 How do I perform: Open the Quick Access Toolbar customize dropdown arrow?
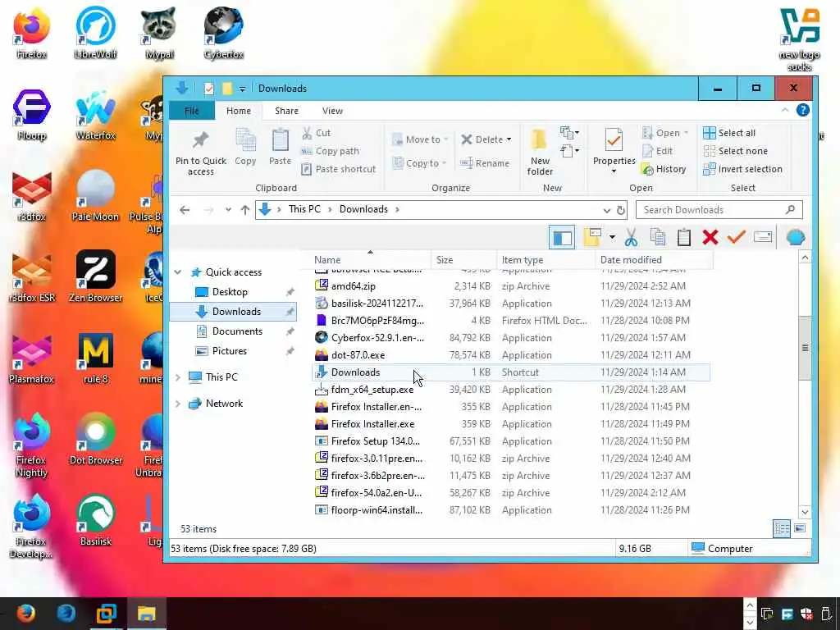click(x=242, y=89)
